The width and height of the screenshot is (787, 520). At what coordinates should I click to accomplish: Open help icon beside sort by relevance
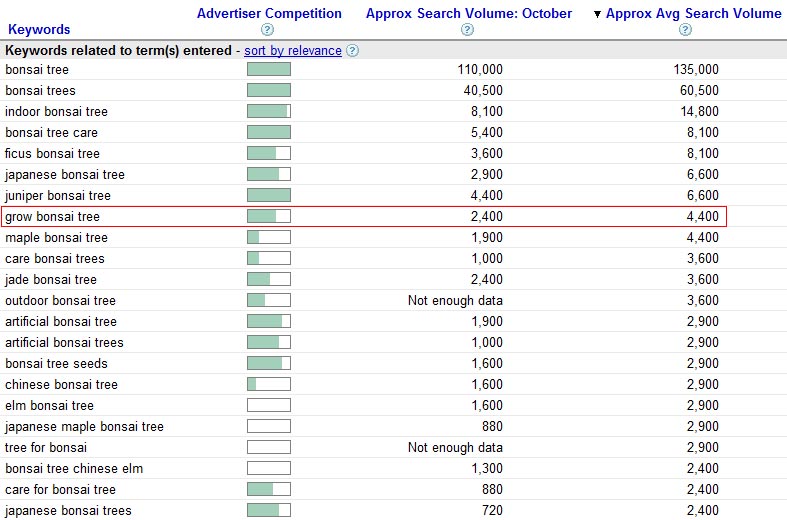[x=352, y=51]
